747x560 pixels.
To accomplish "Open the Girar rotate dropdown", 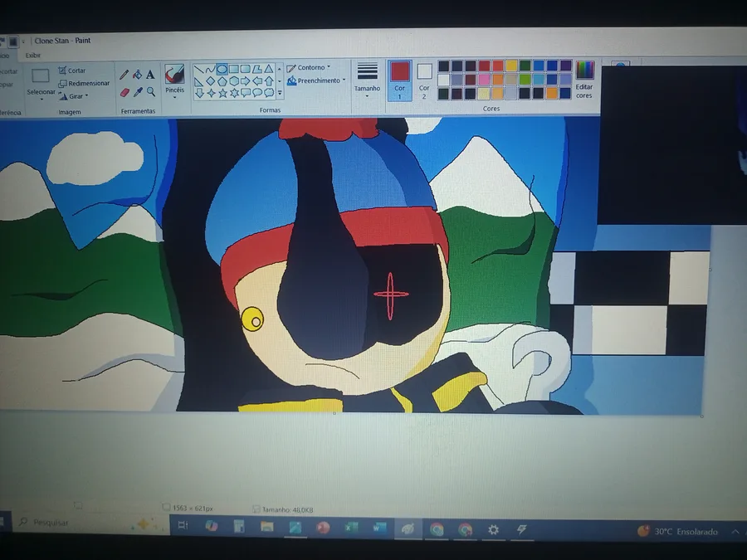I will pos(86,95).
